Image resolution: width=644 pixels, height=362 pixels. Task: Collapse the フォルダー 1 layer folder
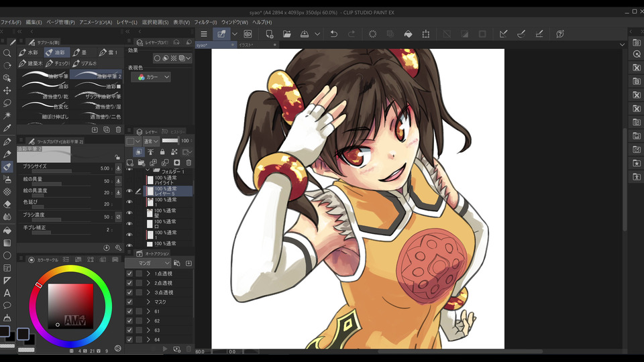(148, 170)
